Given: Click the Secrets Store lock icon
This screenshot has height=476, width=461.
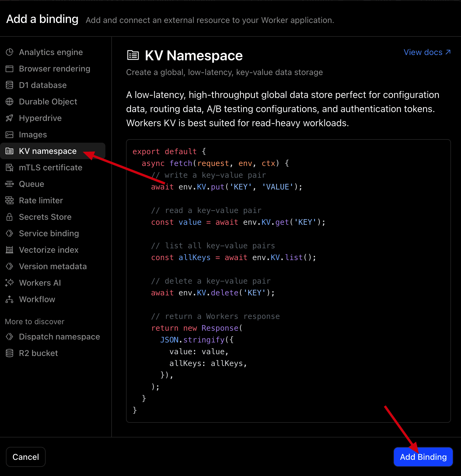Looking at the screenshot, I should [x=9, y=217].
